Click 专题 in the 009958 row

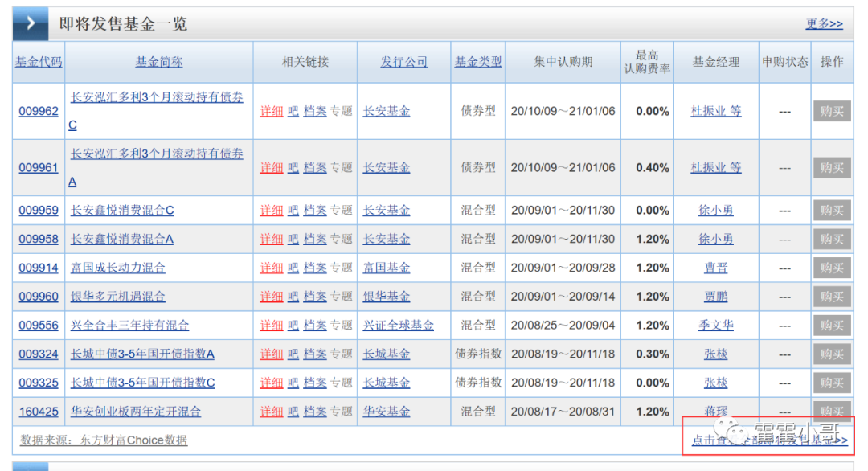(341, 239)
